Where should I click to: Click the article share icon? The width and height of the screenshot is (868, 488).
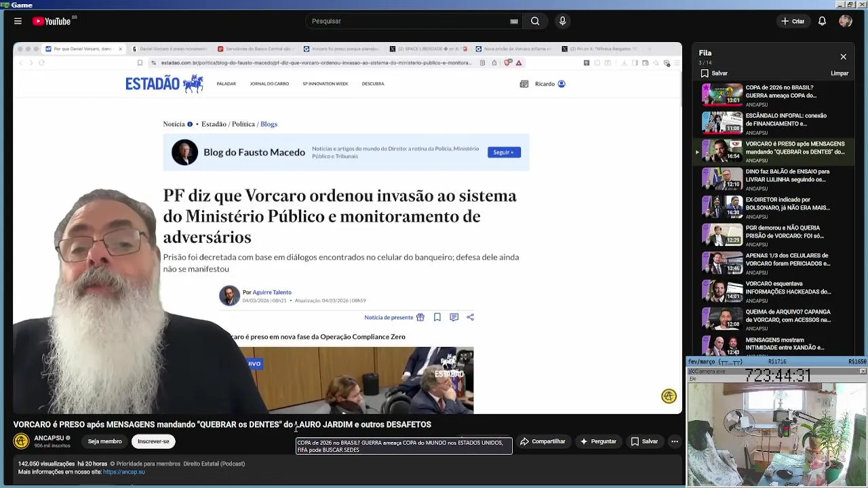coord(470,317)
